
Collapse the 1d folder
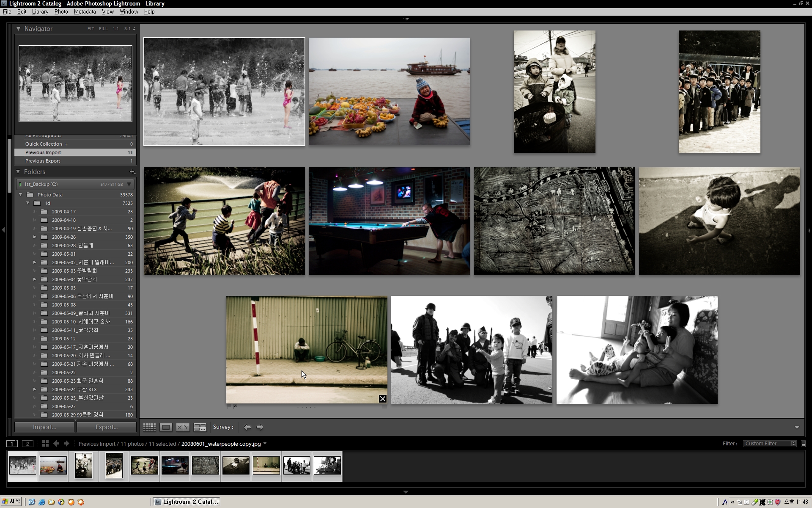(x=28, y=203)
